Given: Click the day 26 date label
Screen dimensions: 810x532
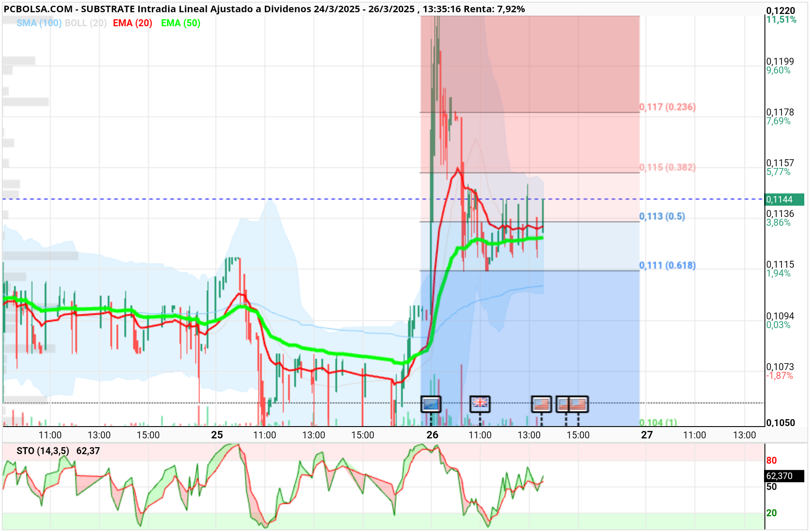Looking at the screenshot, I should pos(433,435).
